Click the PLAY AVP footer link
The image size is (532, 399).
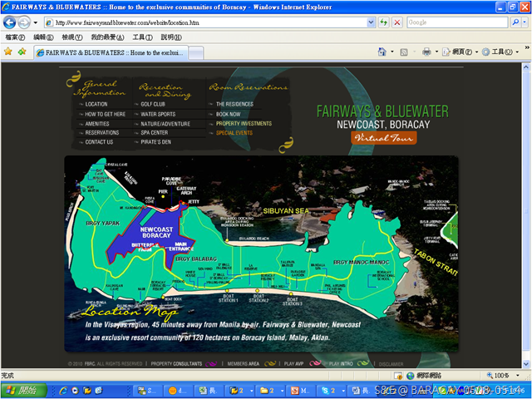pos(293,364)
